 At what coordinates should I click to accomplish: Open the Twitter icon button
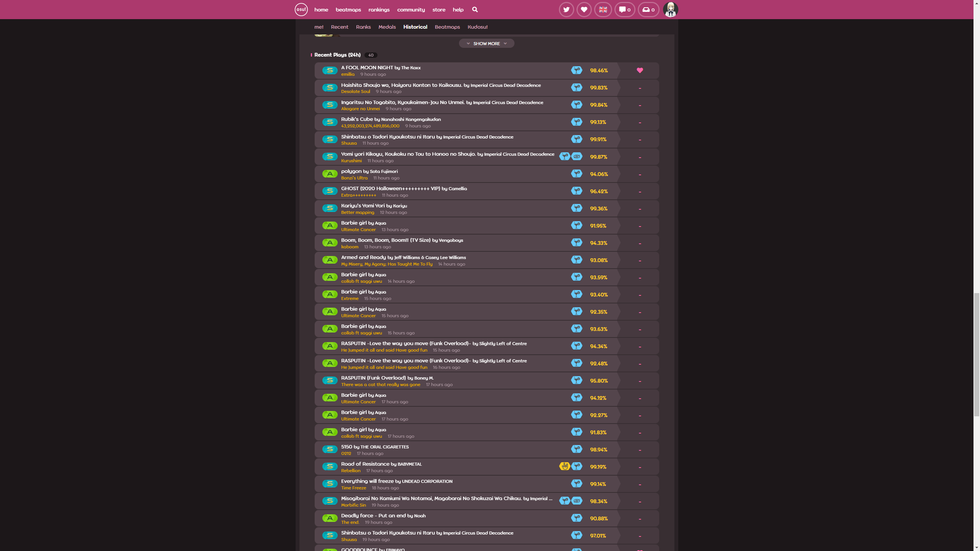pos(566,10)
